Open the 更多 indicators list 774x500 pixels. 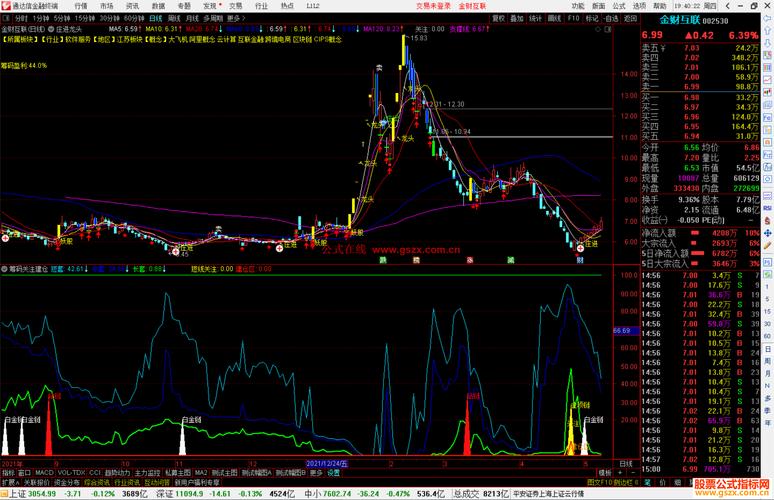(316, 473)
